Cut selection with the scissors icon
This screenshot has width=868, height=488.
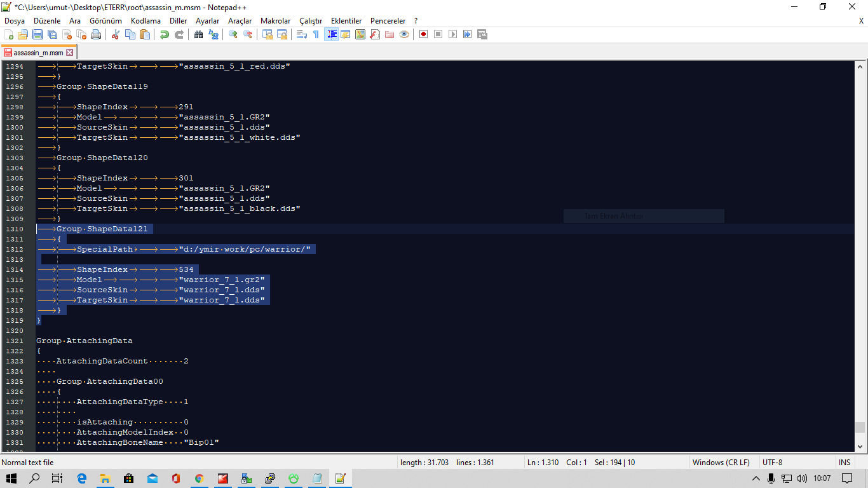[116, 34]
